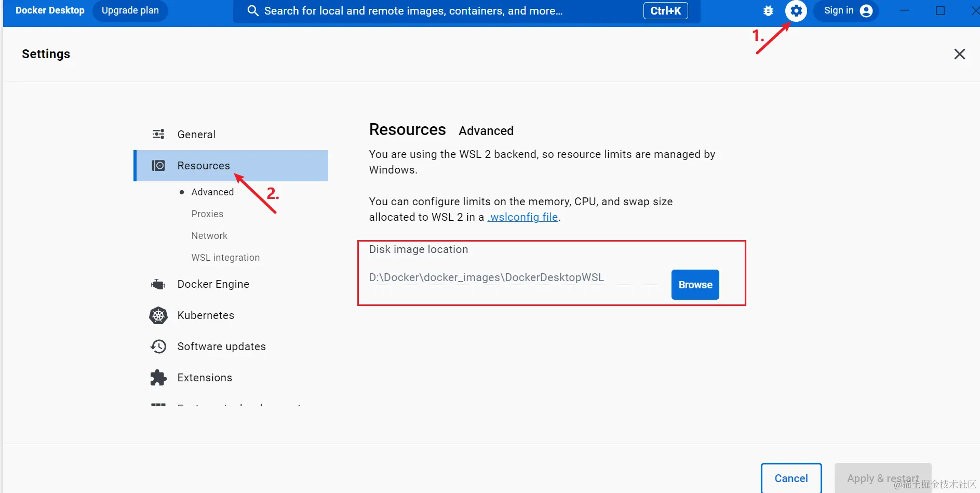Viewport: 980px width, 493px height.
Task: Click the search magnifier icon
Action: tap(253, 11)
